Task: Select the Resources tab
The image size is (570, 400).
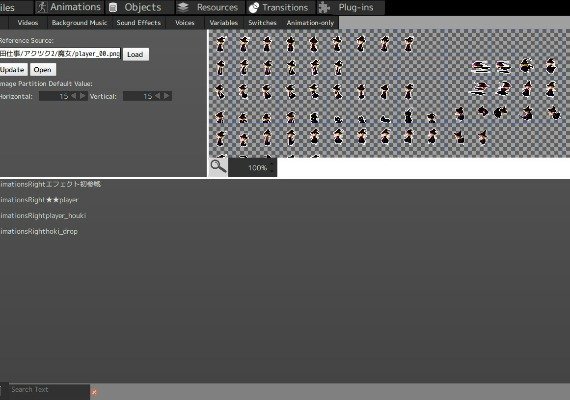Action: [x=210, y=7]
